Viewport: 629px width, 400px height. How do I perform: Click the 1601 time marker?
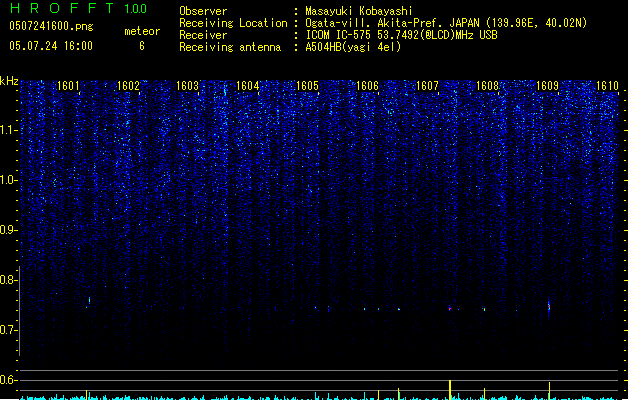pyautogui.click(x=68, y=86)
